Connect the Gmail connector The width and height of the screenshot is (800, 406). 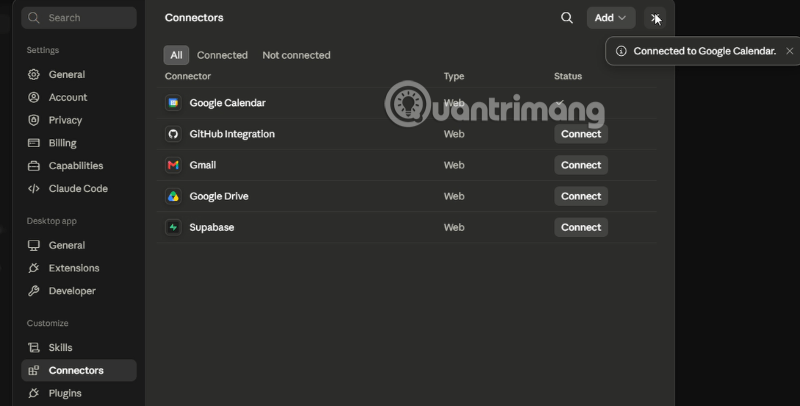click(x=581, y=165)
